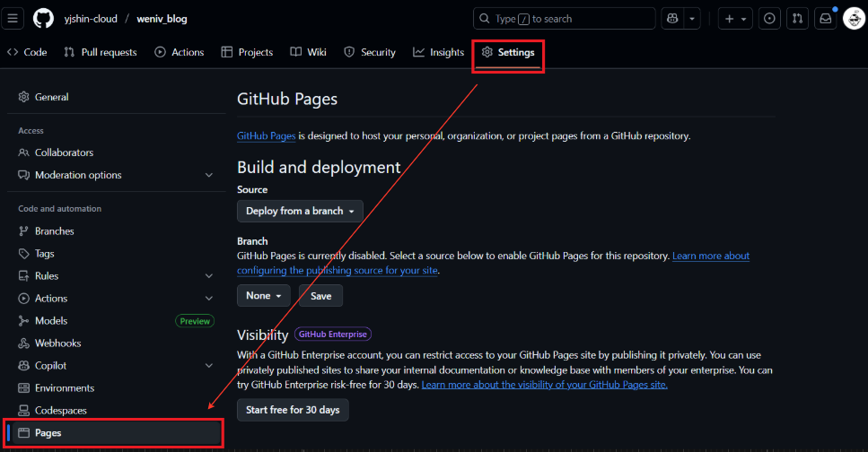Open Webhooks settings
The height and width of the screenshot is (452, 868).
117,343
